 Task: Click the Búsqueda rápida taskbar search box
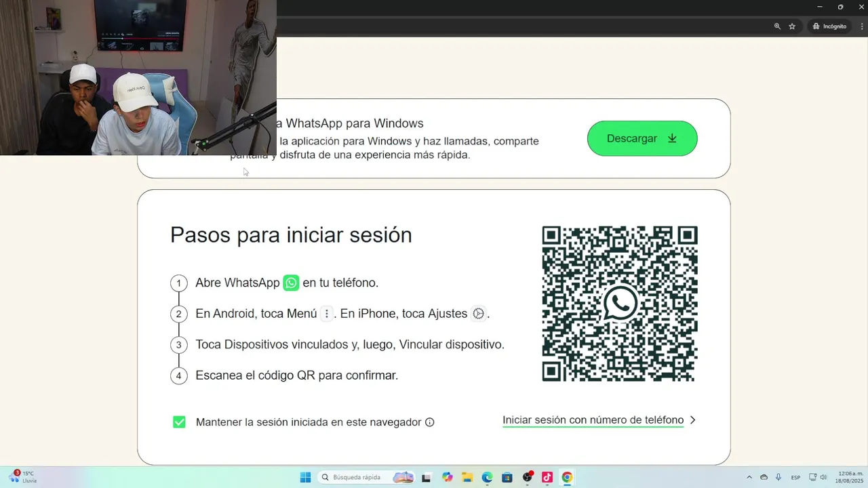coord(366,477)
